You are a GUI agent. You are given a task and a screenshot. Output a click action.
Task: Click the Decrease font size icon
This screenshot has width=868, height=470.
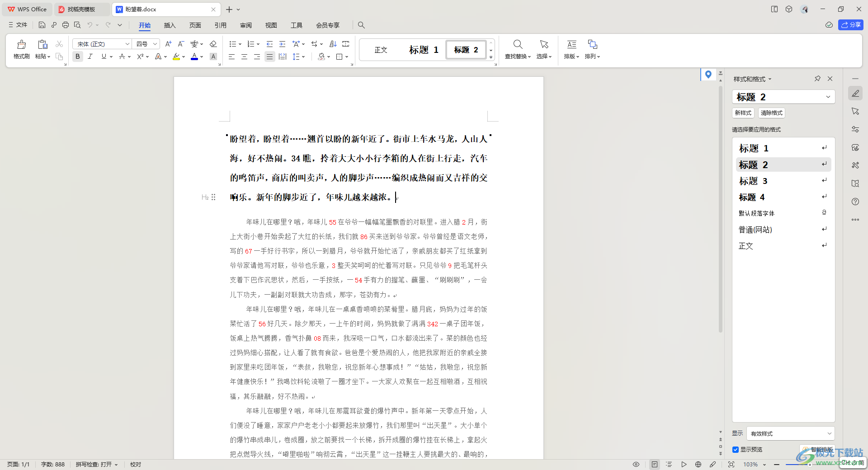pos(181,44)
